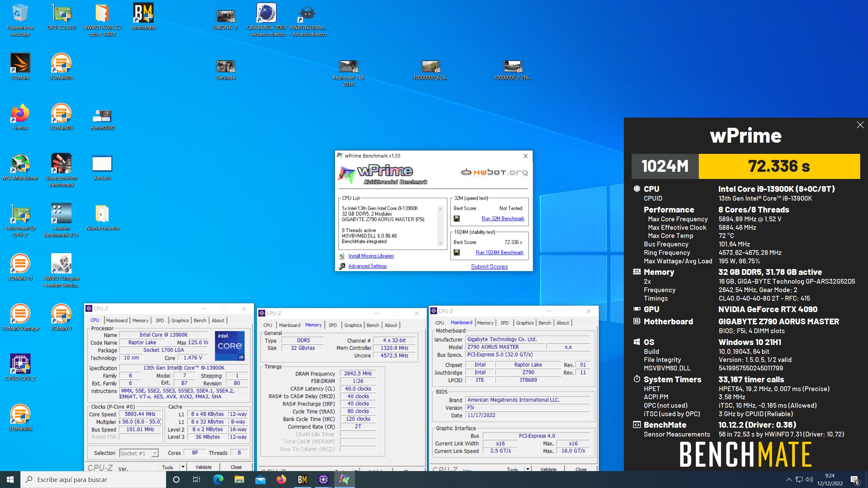Open 3DMark Vantage desktop icon

tap(20, 317)
